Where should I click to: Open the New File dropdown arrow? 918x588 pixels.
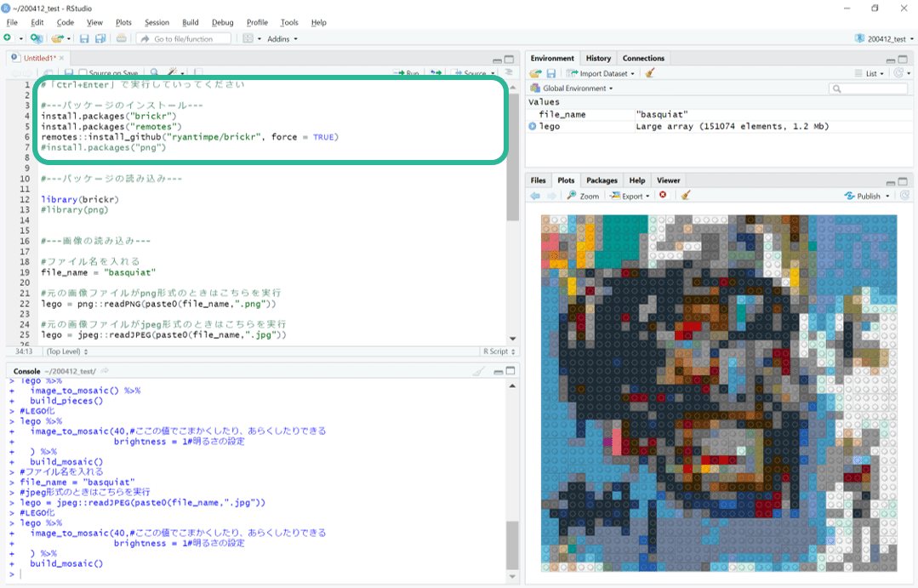point(20,38)
